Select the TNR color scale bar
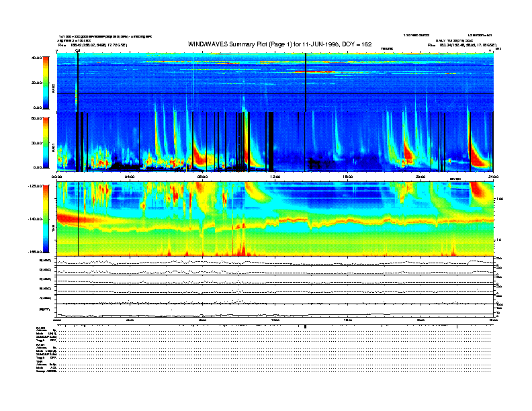 pyautogui.click(x=46, y=219)
